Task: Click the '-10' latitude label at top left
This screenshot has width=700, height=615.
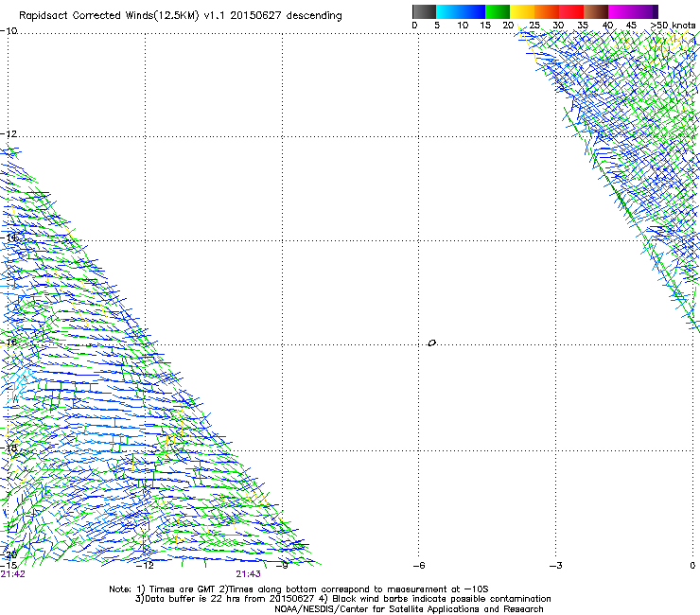Action: (9, 31)
